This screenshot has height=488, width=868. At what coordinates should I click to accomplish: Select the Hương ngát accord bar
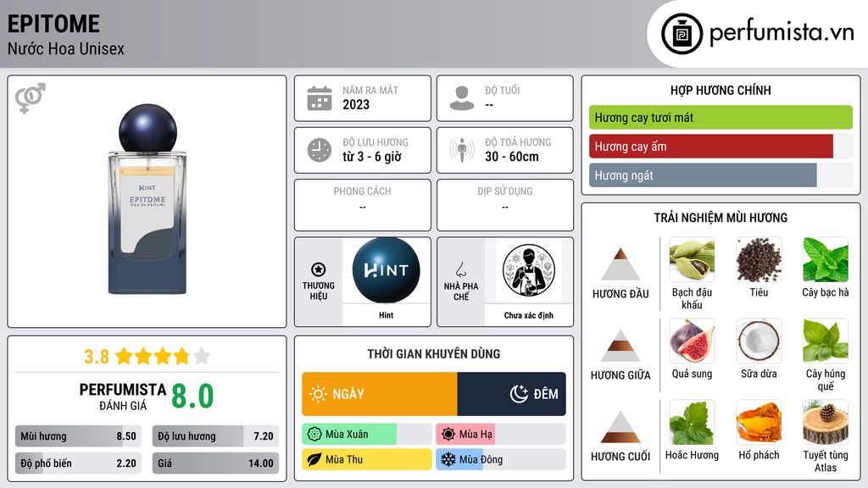(721, 175)
